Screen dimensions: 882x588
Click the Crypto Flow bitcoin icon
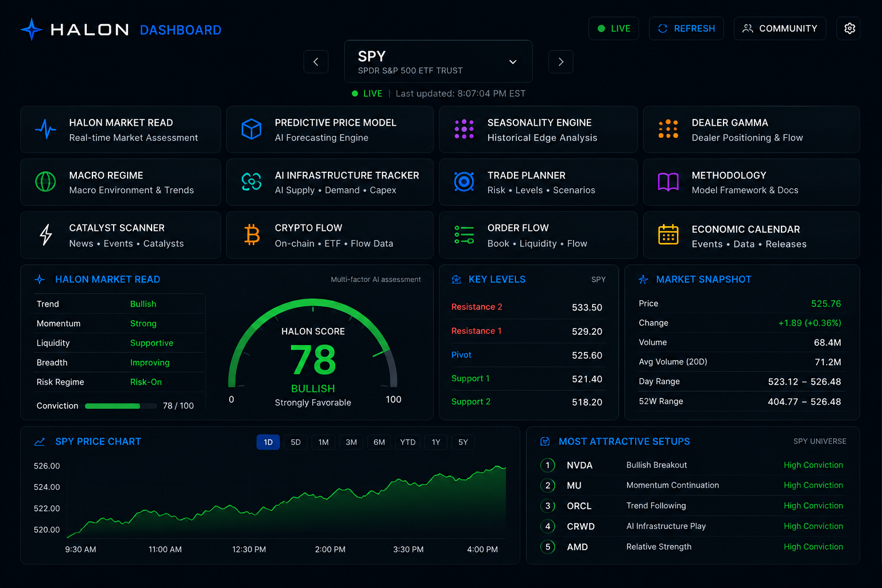click(x=252, y=235)
